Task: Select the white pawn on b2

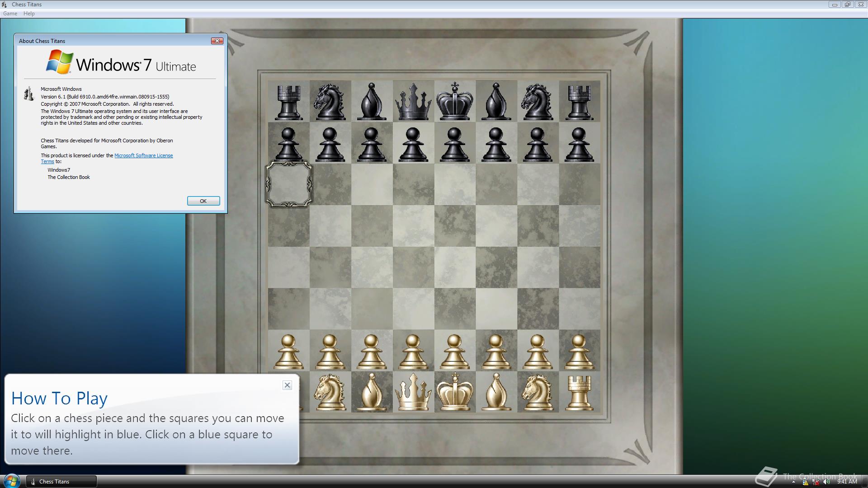Action: click(x=330, y=352)
